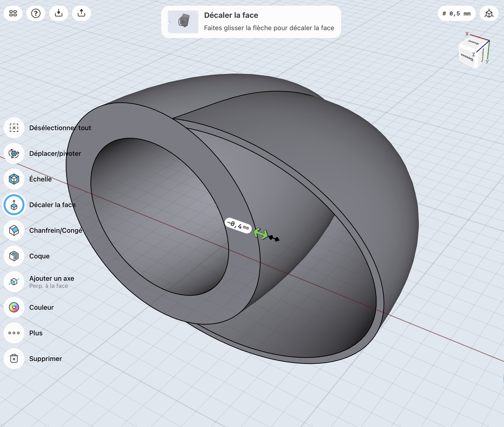The width and height of the screenshot is (504, 427).
Task: Edit the -0,4 mm offset value label
Action: pos(238,226)
